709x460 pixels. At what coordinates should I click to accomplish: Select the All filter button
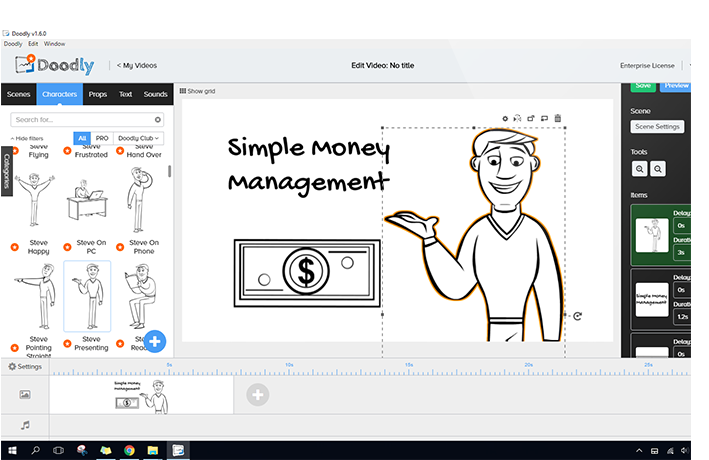(82, 138)
